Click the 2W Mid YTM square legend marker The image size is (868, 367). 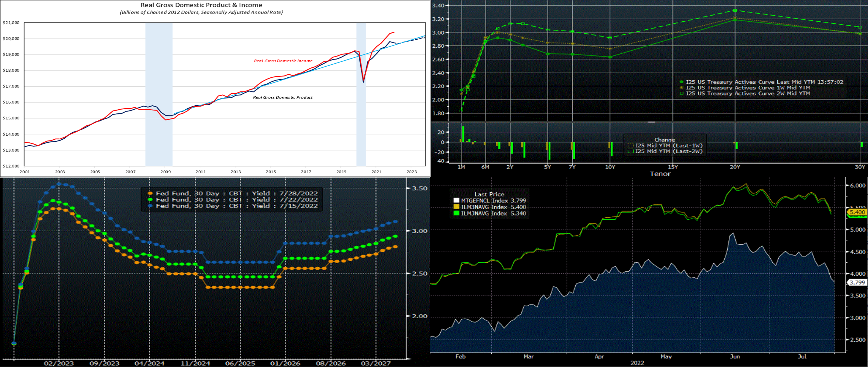click(x=682, y=93)
